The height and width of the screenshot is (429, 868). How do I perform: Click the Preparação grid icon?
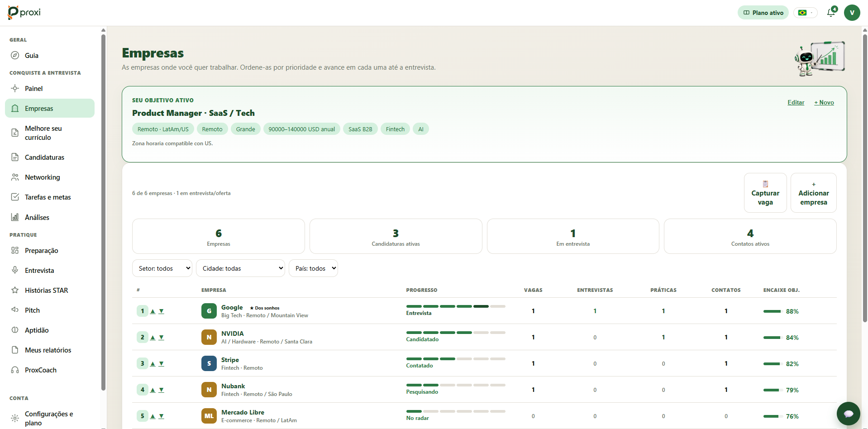coord(15,250)
